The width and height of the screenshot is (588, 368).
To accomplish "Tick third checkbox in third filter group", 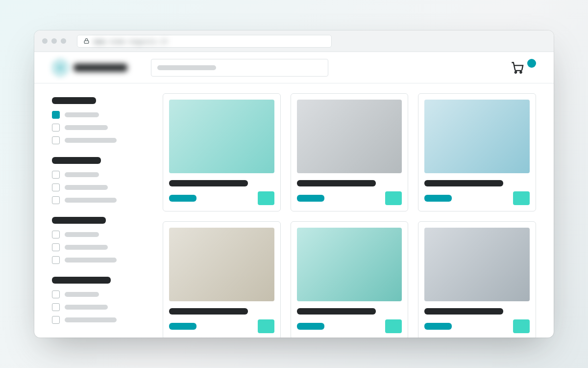I will [x=56, y=260].
